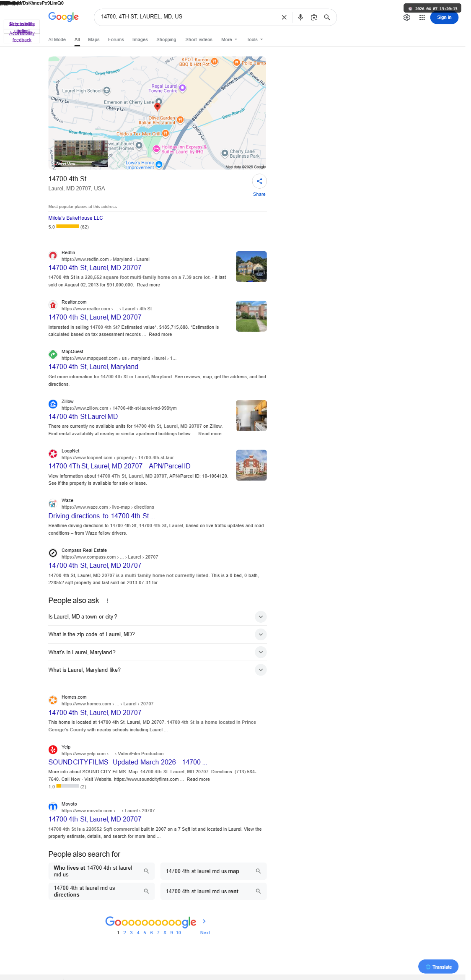
Task: Open search by image camera icon
Action: pyautogui.click(x=314, y=17)
